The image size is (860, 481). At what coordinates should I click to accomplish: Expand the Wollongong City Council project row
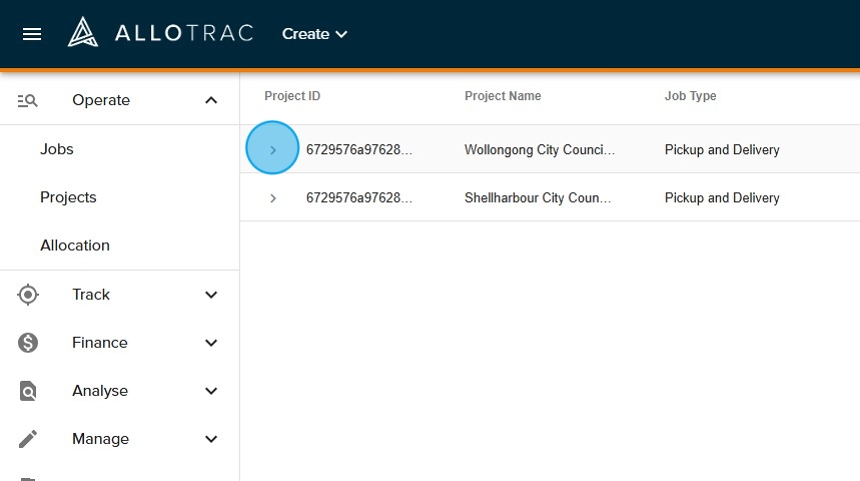click(x=273, y=149)
